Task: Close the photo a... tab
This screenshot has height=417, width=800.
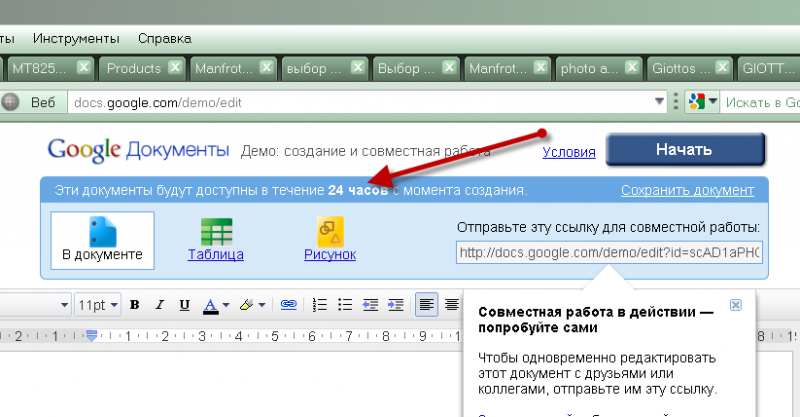Action: pos(632,67)
